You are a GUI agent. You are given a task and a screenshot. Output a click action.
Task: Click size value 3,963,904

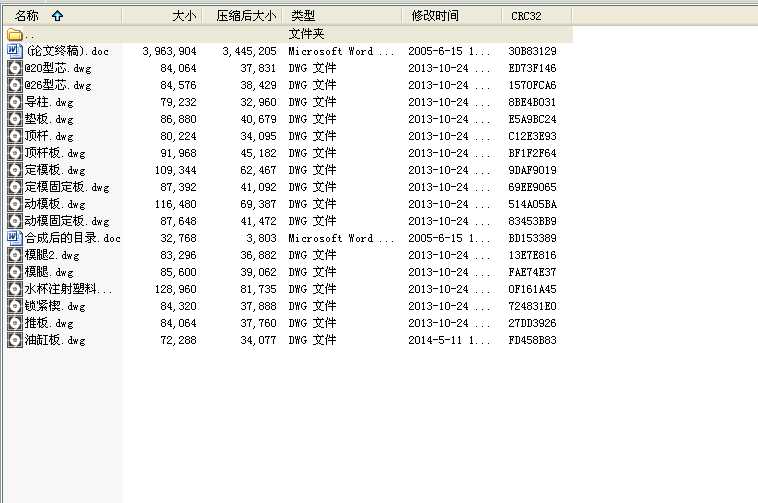click(169, 51)
